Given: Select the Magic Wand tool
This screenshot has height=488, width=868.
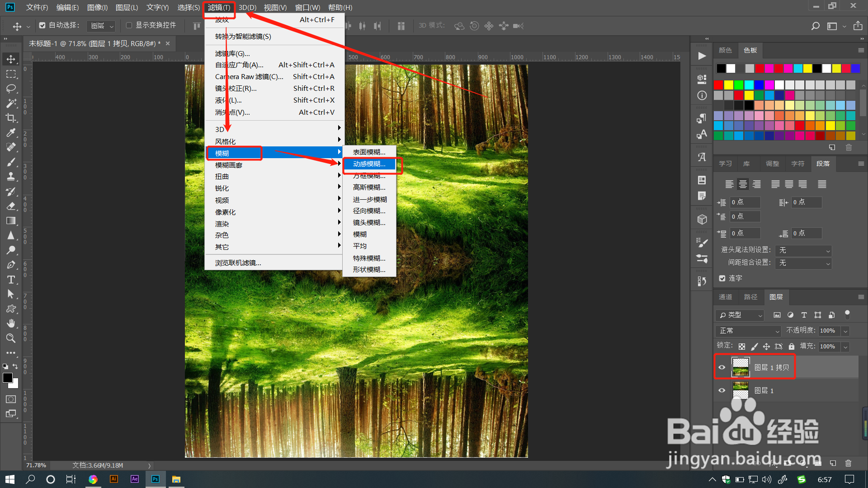Looking at the screenshot, I should tap(11, 103).
